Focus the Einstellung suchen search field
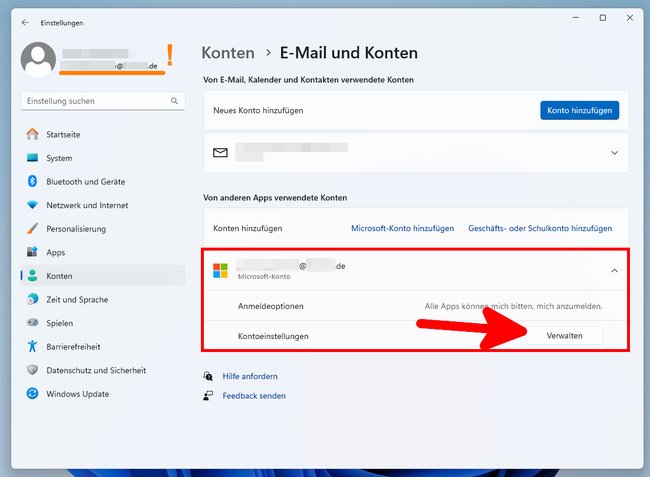This screenshot has height=477, width=650. (x=103, y=101)
